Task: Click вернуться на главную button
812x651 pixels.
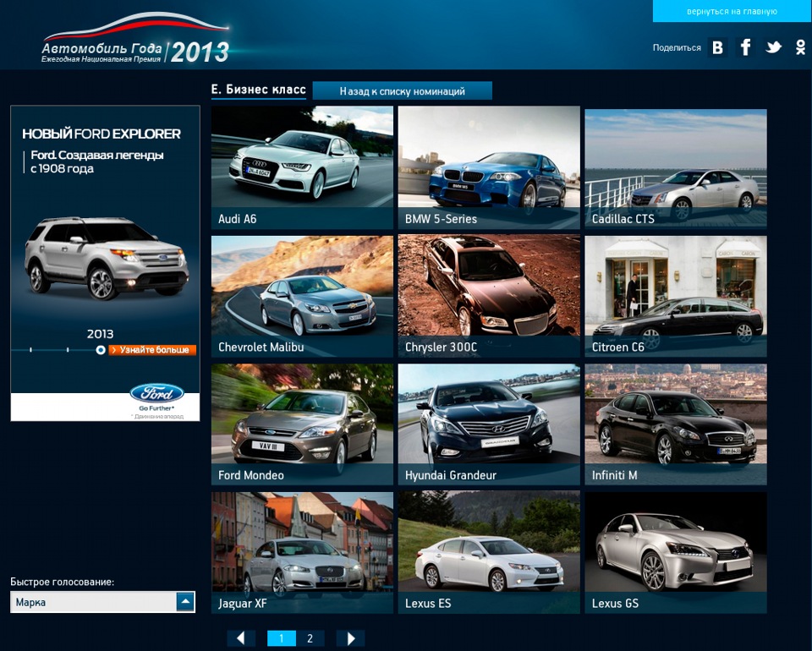Action: (x=732, y=11)
